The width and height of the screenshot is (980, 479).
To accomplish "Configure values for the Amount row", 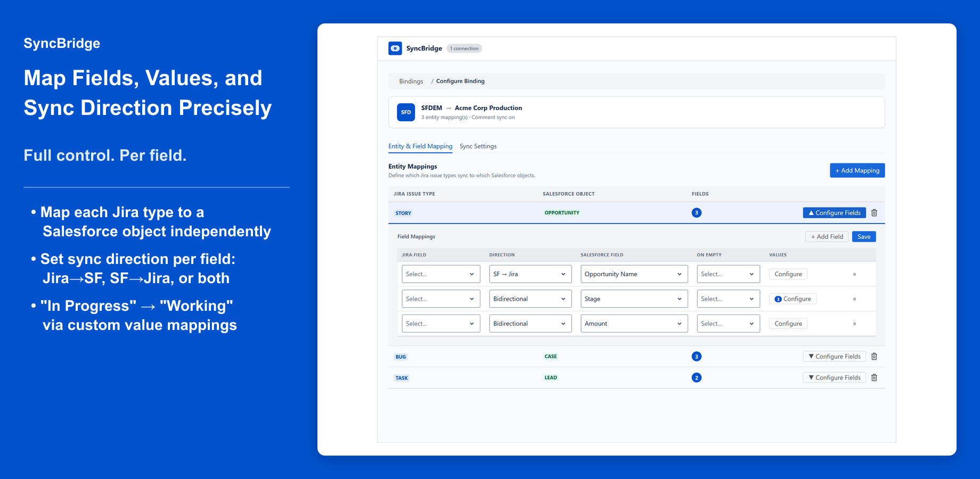I will 788,324.
